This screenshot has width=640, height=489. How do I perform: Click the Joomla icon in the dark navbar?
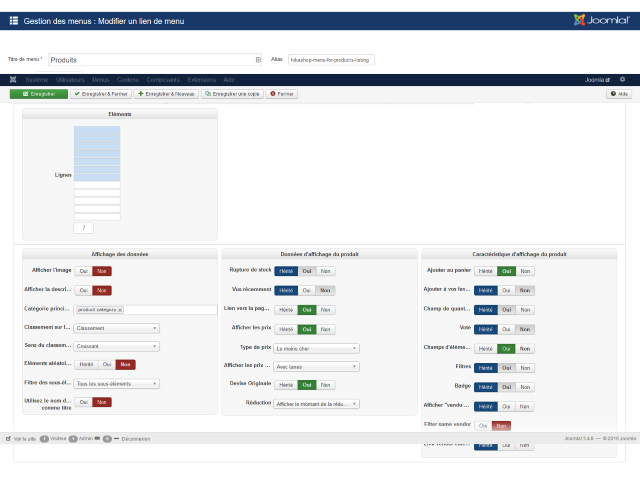click(13, 80)
